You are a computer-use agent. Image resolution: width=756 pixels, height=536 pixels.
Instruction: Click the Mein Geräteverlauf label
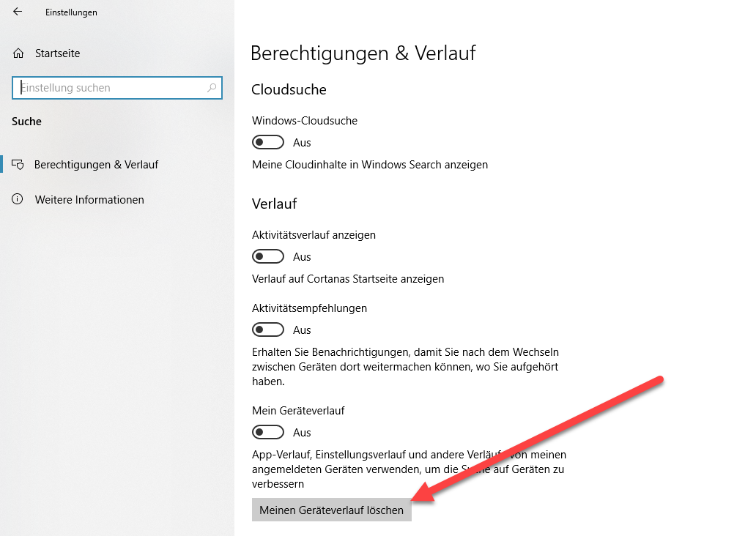(298, 411)
